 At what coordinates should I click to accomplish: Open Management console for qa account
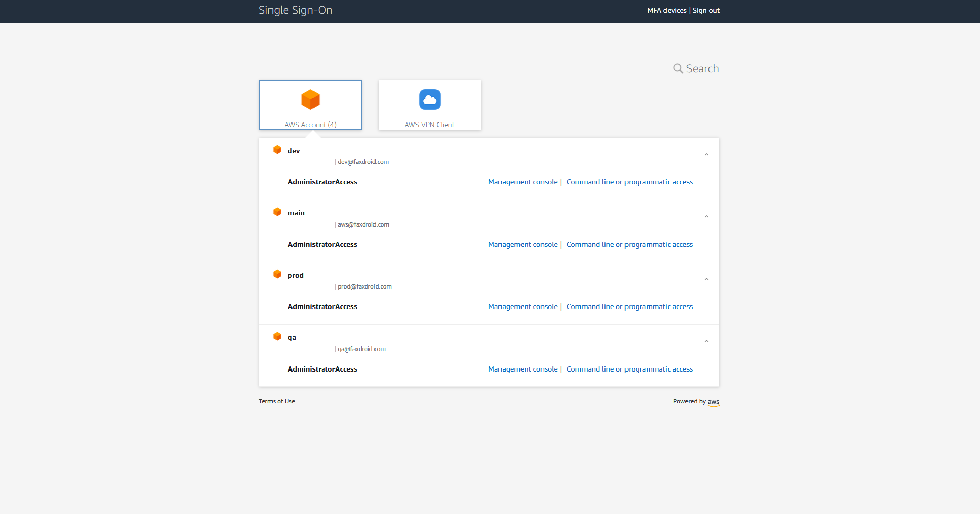click(523, 369)
